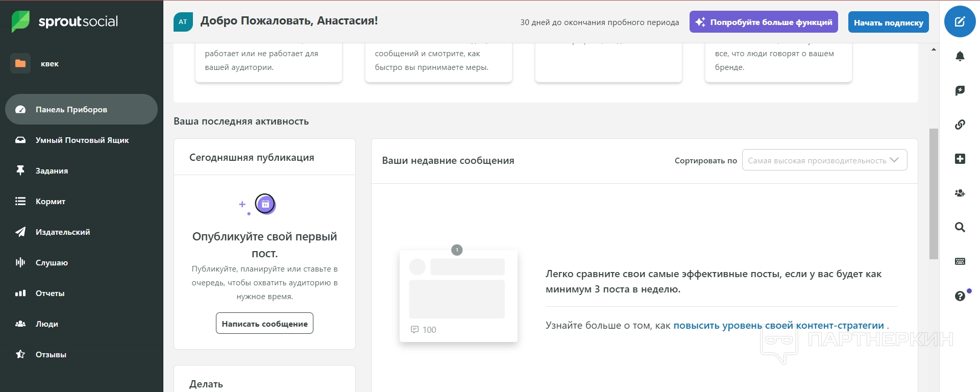This screenshot has height=392, width=980.
Task: Expand the sort by performance dropdown
Action: pyautogui.click(x=824, y=160)
